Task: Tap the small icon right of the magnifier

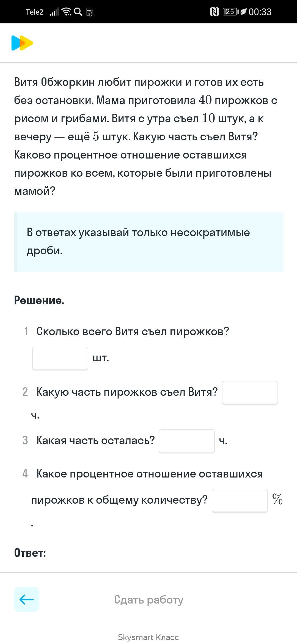Action: (90, 12)
